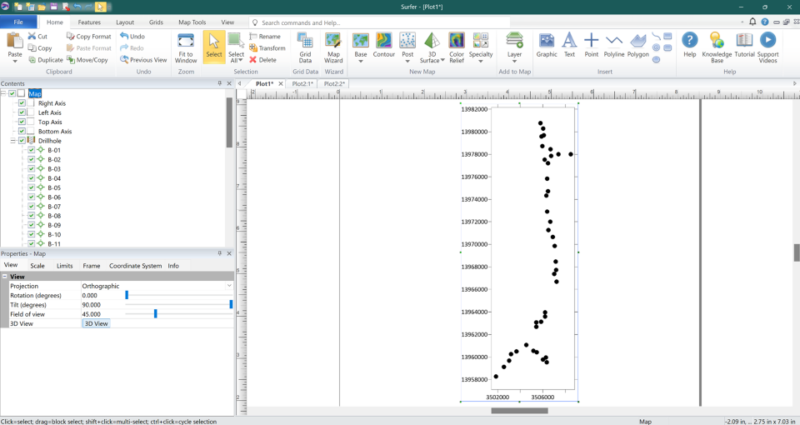Screen dimensions: 800x425
Task: Activate the Select arrow tool
Action: pos(214,47)
